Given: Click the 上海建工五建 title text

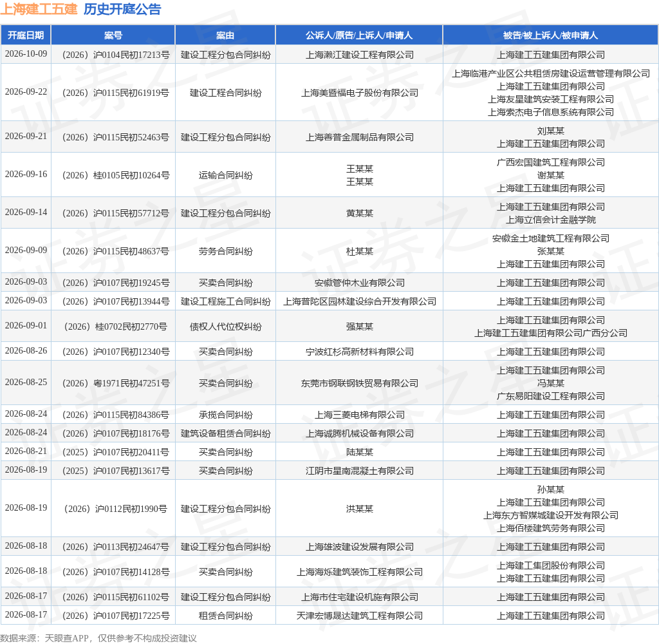Looking at the screenshot, I should [39, 9].
